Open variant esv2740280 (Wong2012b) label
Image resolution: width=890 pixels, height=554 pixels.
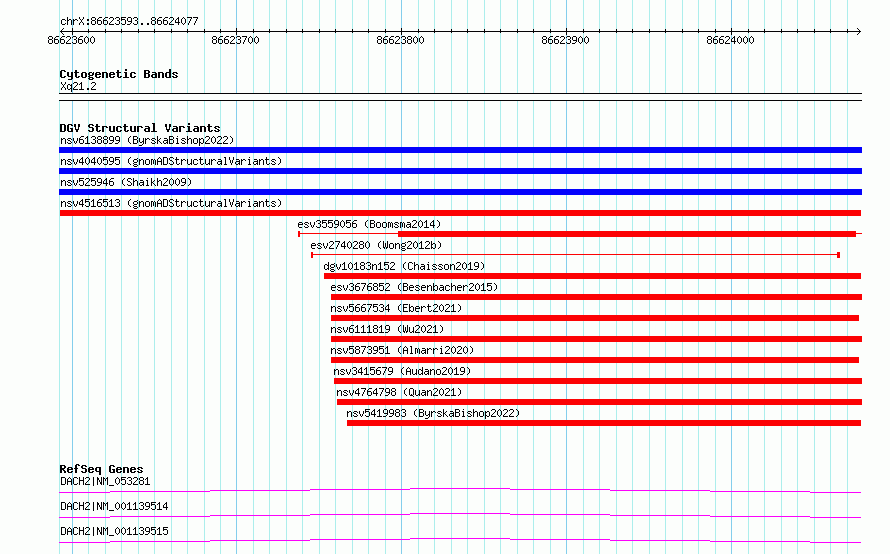(376, 245)
